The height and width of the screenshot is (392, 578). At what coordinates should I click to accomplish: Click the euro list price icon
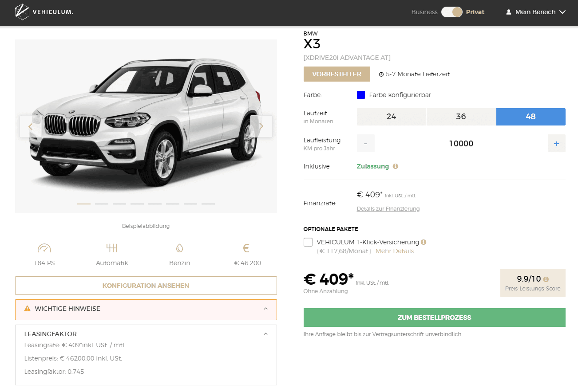246,248
